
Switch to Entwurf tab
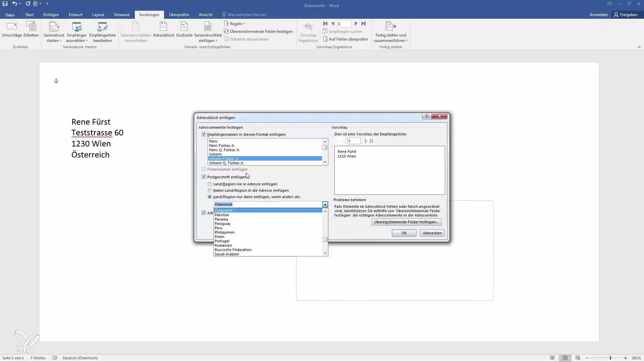(75, 15)
